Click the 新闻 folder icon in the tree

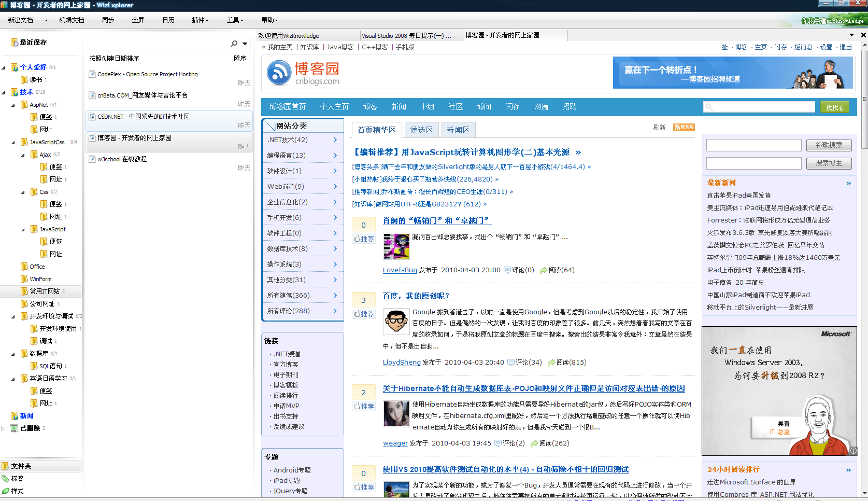pyautogui.click(x=15, y=415)
